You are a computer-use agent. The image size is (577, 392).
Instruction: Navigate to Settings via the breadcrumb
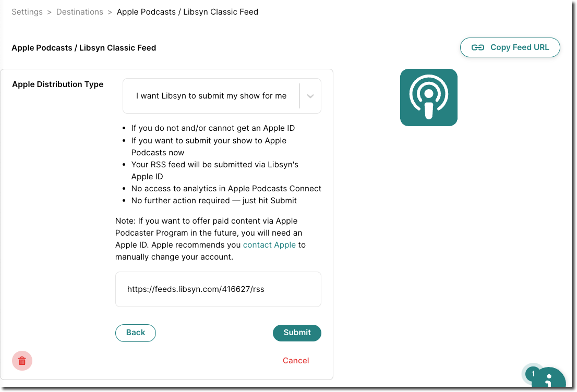point(27,11)
